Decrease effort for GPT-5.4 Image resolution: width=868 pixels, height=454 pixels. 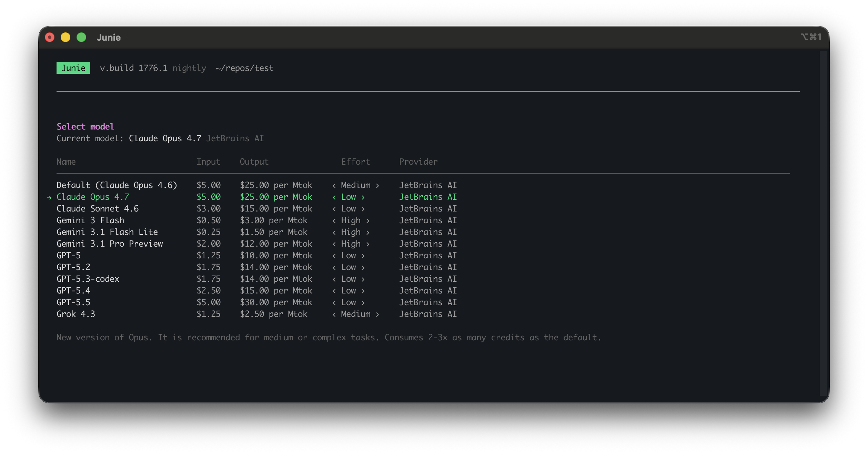(334, 291)
